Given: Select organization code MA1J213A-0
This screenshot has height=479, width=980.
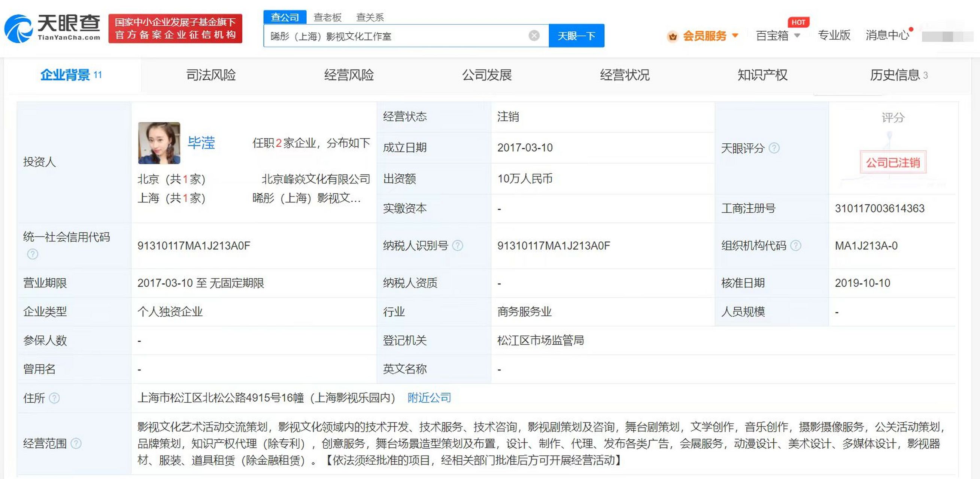Looking at the screenshot, I should 866,245.
